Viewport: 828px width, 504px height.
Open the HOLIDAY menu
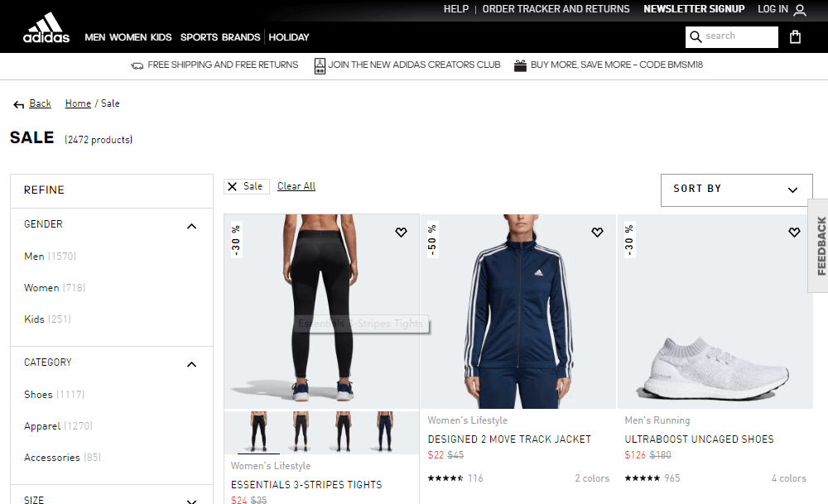click(289, 37)
